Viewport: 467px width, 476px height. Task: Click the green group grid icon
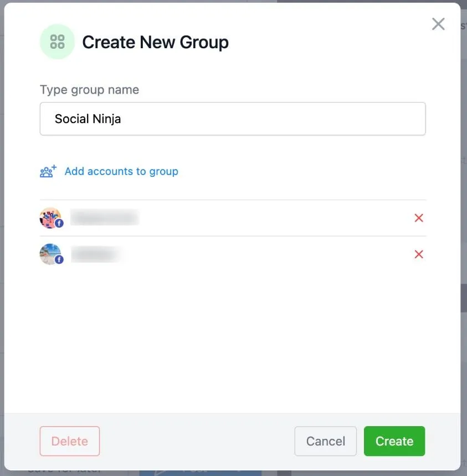click(x=58, y=42)
